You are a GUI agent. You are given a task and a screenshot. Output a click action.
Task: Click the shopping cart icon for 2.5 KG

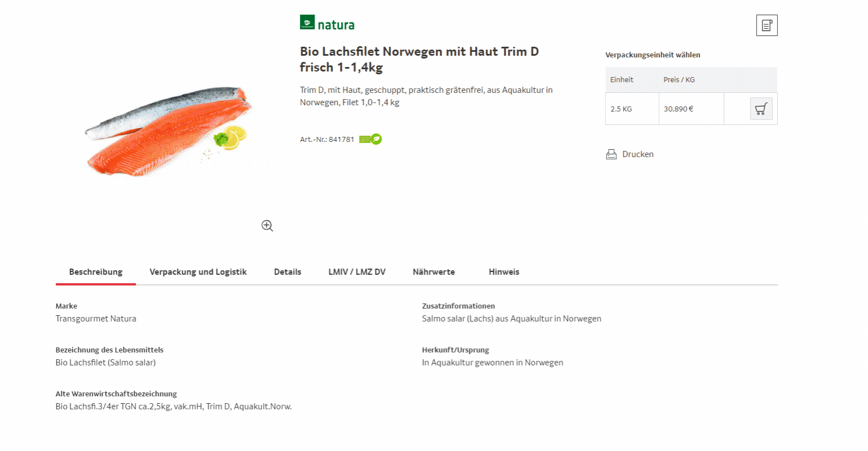tap(761, 109)
